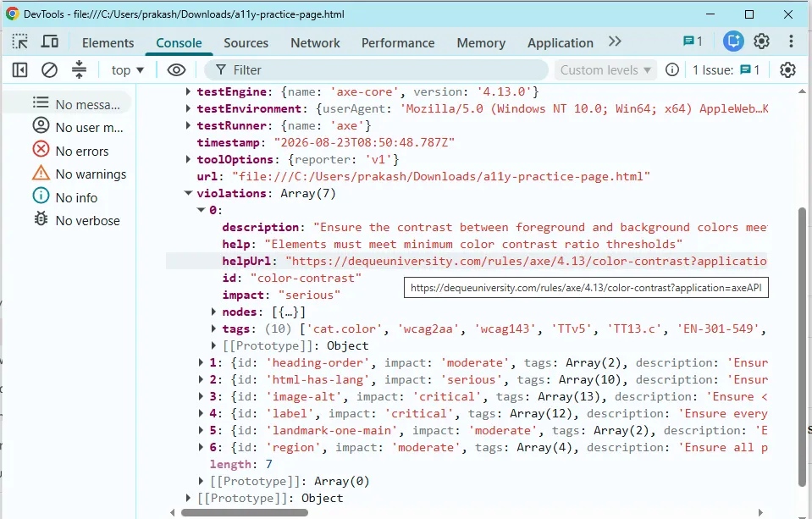
Task: Click the scroll-right arrow at bottom
Action: [760, 513]
